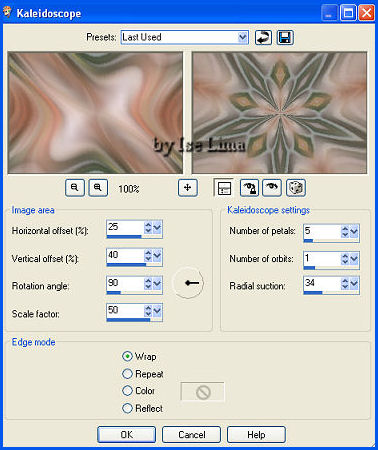378x450 pixels.
Task: Zoom in the preview with second magnifier
Action: coord(98,188)
